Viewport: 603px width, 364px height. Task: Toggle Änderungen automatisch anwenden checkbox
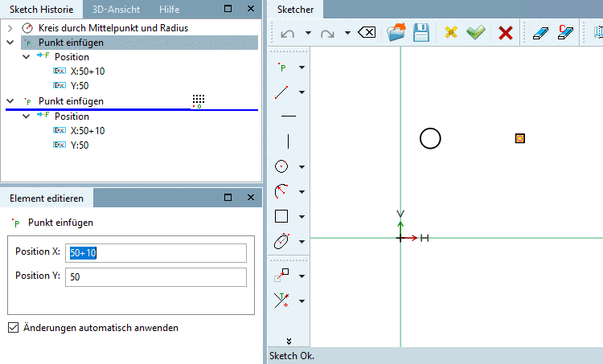point(13,328)
